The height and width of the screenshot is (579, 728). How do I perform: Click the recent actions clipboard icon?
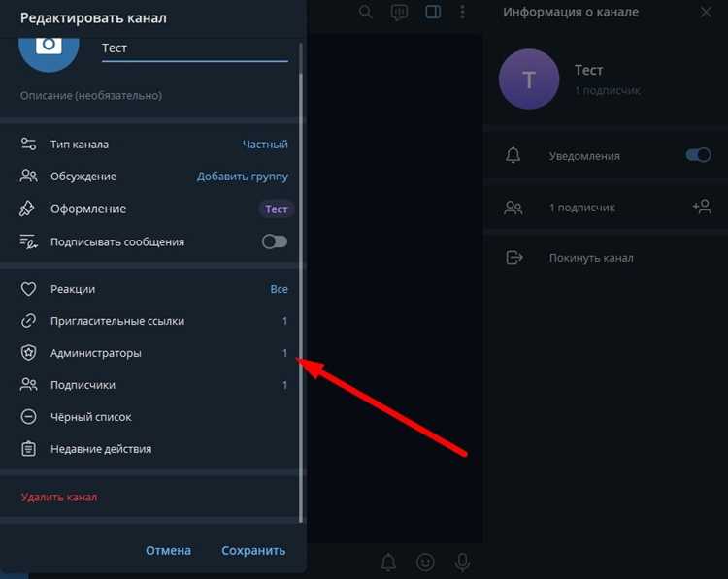click(28, 449)
